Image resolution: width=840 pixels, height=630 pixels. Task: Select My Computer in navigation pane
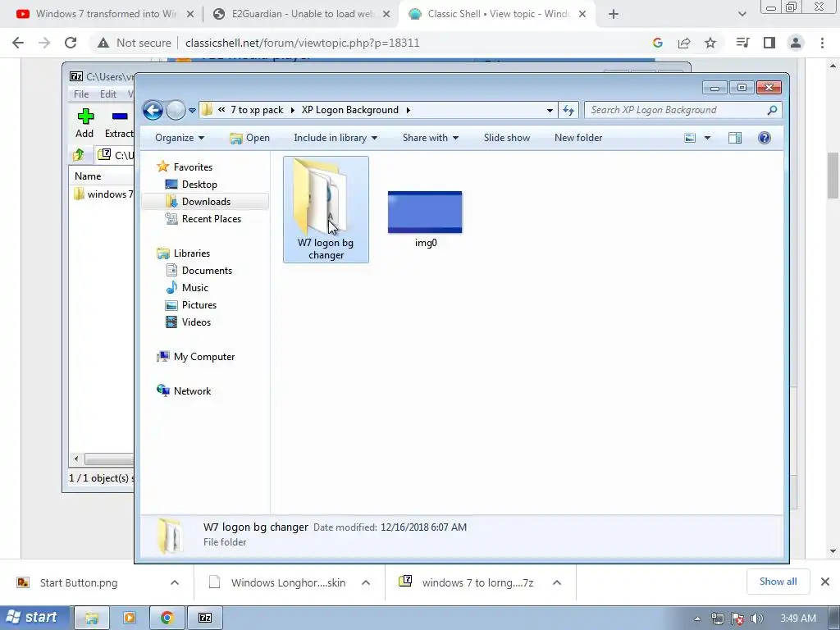195,357
